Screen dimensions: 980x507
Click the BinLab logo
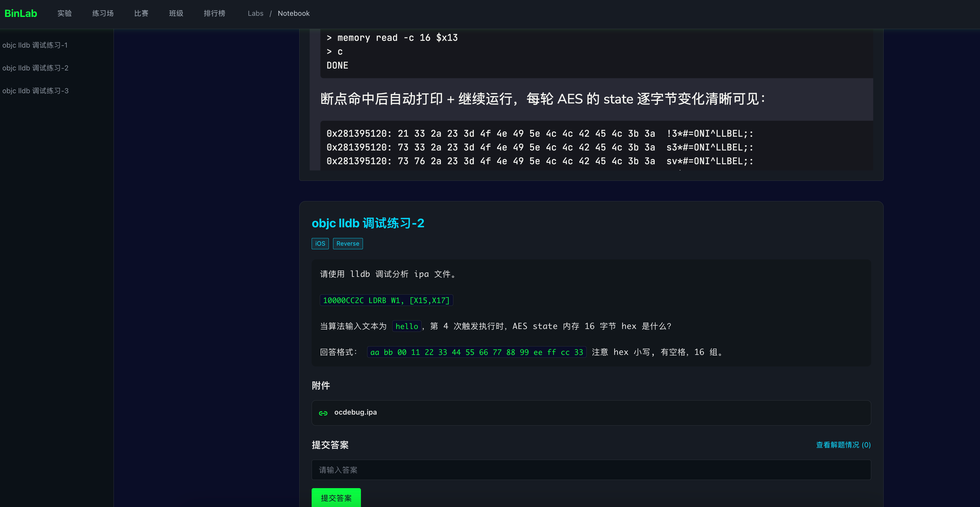[21, 13]
